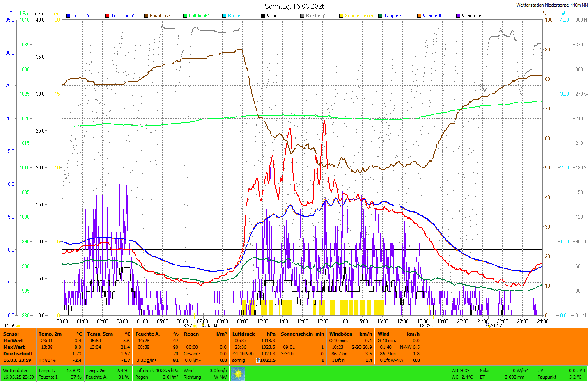588x382 pixels.
Task: Click the yellow dot beside 11:55
Action: [18, 326]
